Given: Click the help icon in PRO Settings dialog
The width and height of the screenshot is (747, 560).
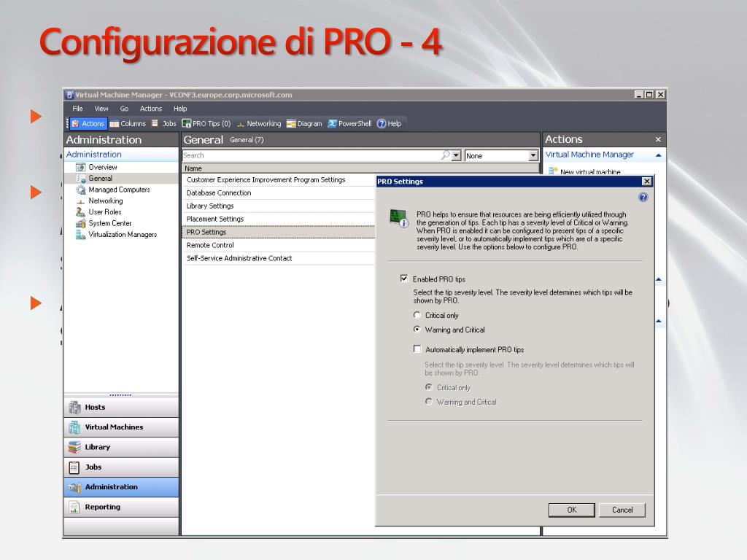Looking at the screenshot, I should coord(643,197).
